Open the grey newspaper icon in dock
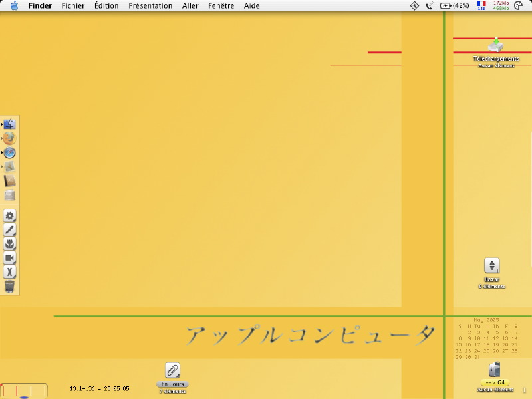532x399 pixels. tap(9, 195)
